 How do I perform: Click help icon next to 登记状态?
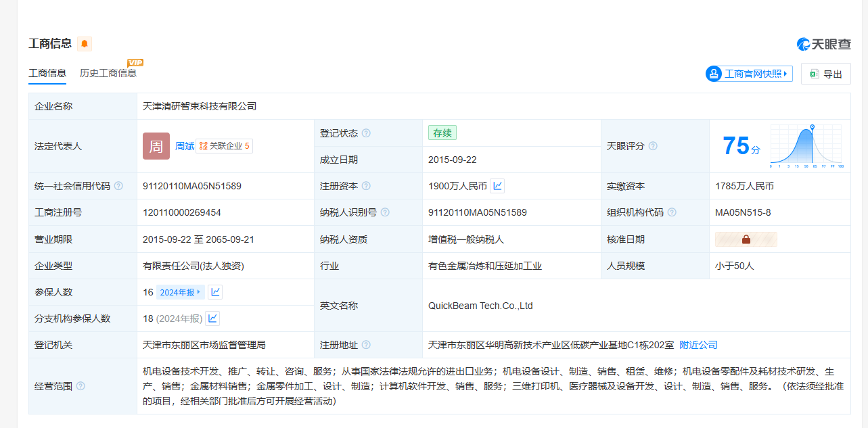coord(366,133)
